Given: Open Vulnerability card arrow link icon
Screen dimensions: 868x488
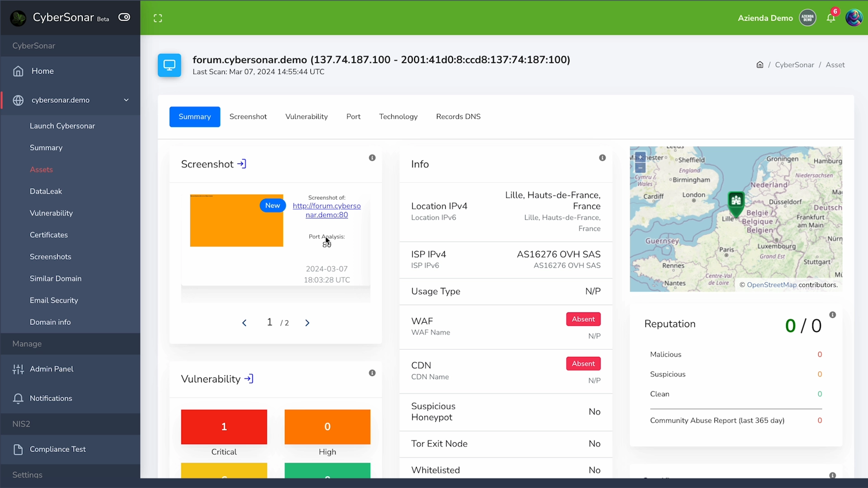Looking at the screenshot, I should (249, 379).
